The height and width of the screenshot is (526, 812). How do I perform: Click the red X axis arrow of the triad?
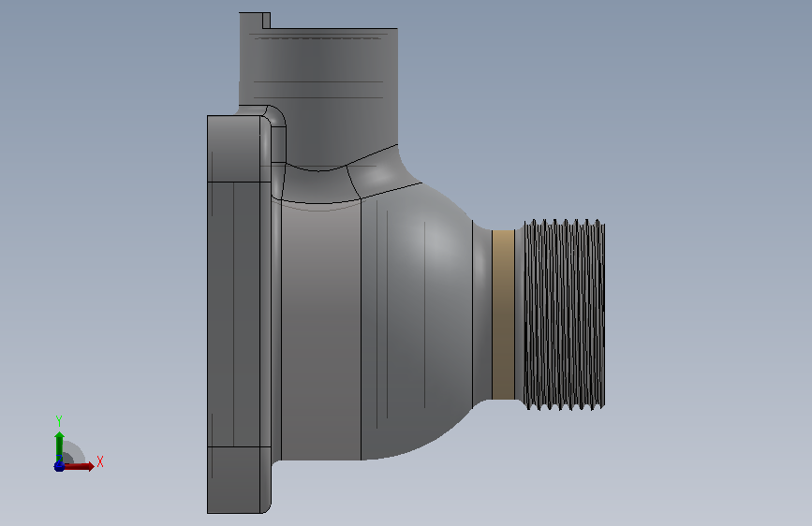[79, 466]
